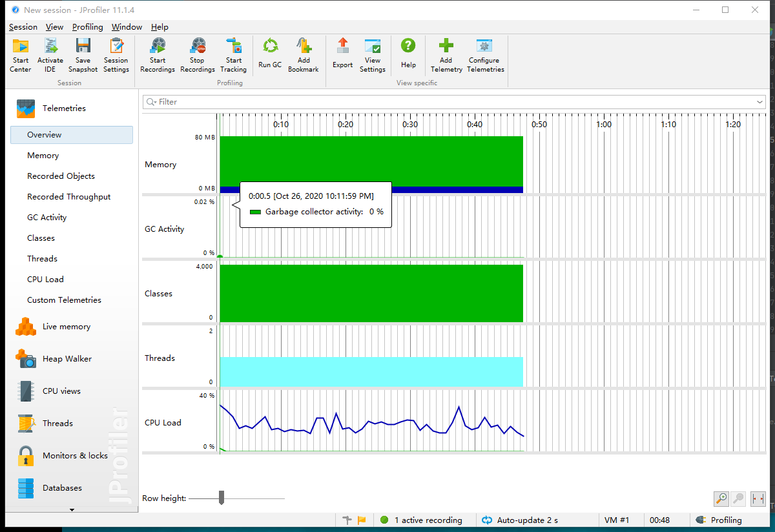
Task: Add a bookmark via Add Bookmark
Action: coord(304,56)
